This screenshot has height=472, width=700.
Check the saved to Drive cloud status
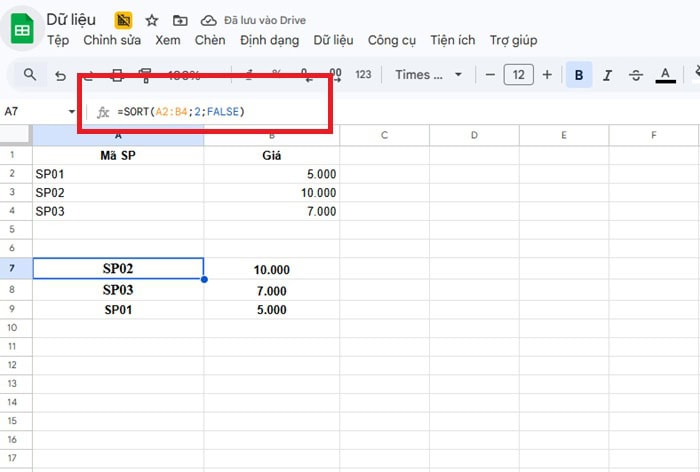pos(208,20)
